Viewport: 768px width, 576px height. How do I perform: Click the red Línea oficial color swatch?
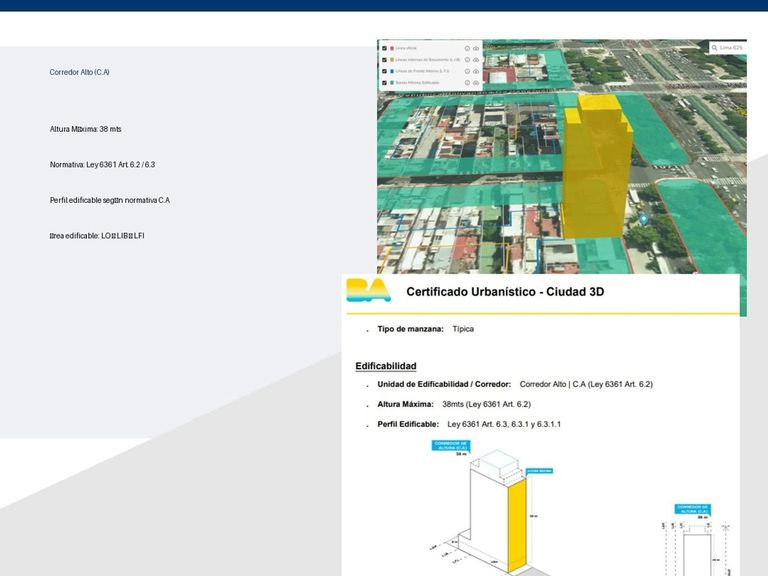[392, 47]
